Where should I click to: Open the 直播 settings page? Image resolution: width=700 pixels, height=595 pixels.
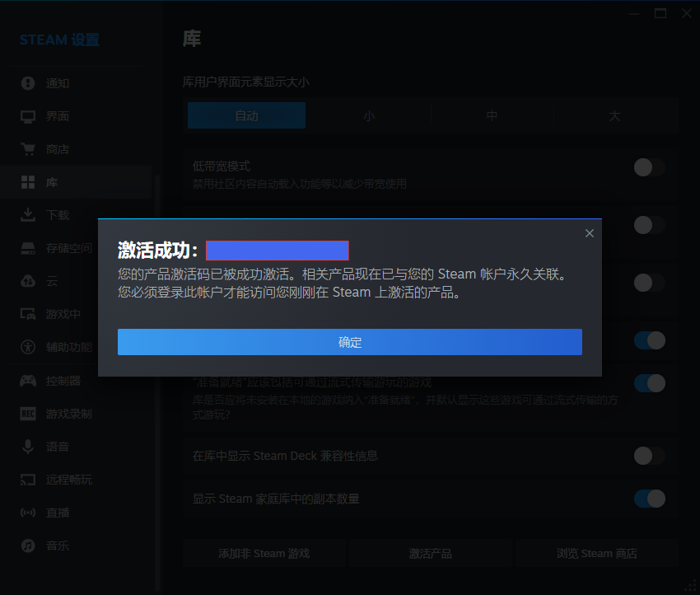(76, 513)
